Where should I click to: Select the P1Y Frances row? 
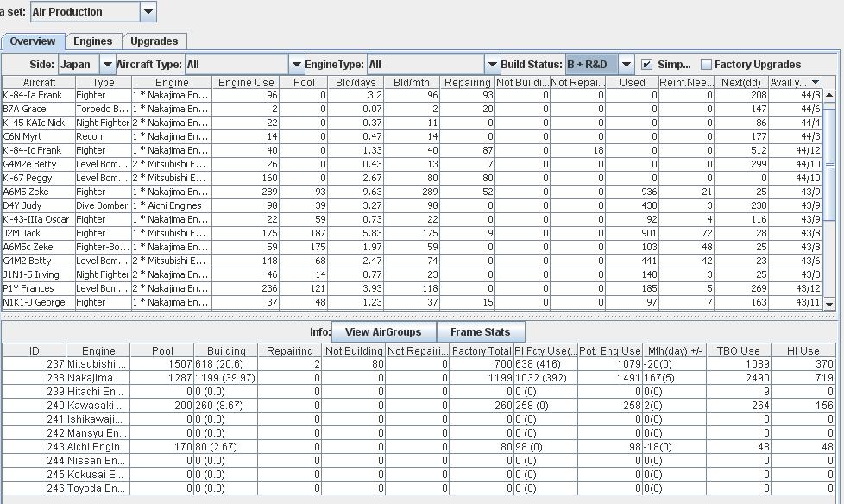[x=413, y=288]
